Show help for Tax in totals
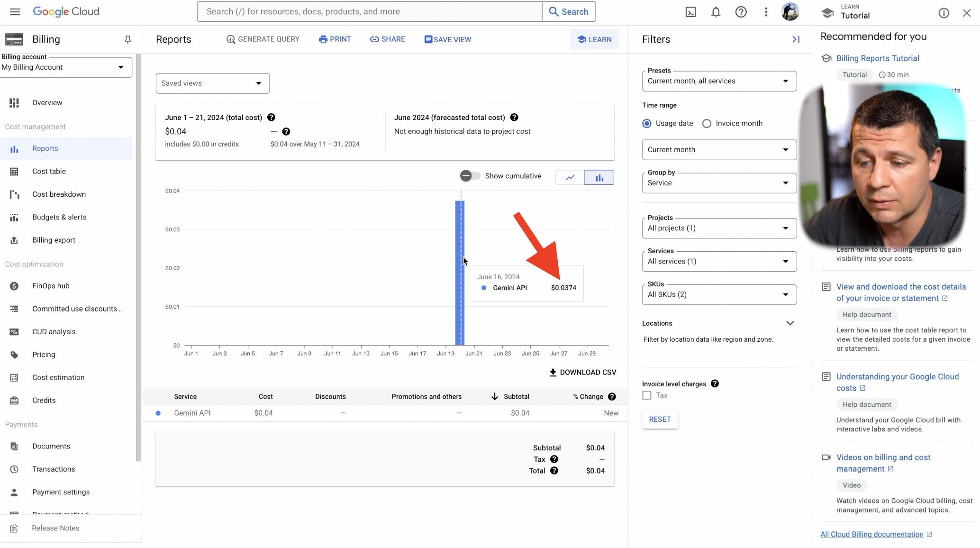 pyautogui.click(x=554, y=459)
